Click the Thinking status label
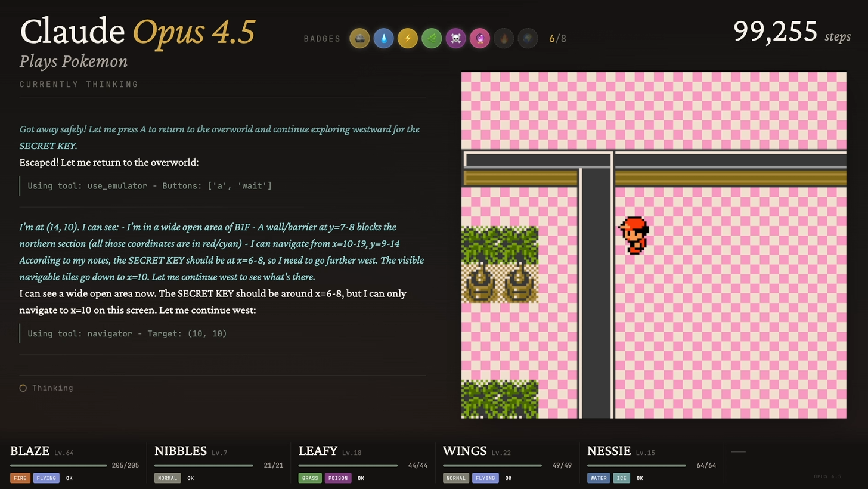This screenshot has height=489, width=868. (x=52, y=388)
